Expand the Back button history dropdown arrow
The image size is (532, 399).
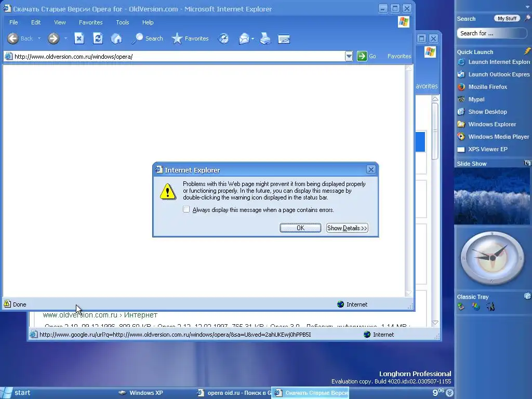pyautogui.click(x=39, y=38)
